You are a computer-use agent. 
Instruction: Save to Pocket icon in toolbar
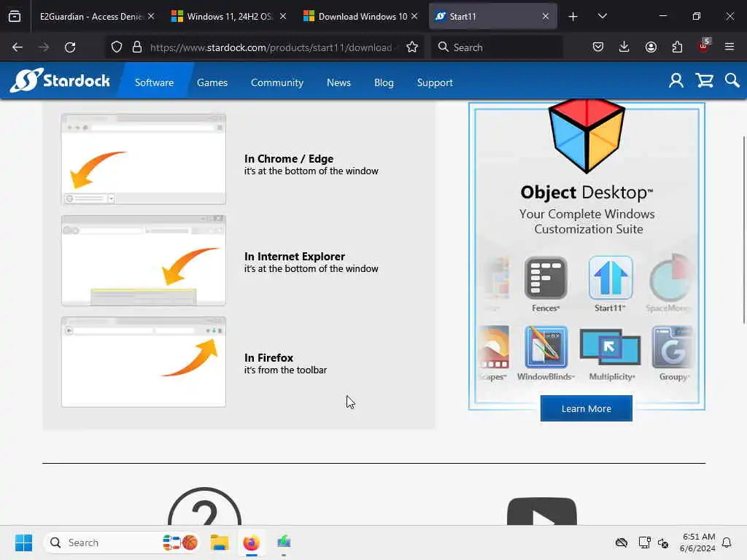tap(598, 47)
